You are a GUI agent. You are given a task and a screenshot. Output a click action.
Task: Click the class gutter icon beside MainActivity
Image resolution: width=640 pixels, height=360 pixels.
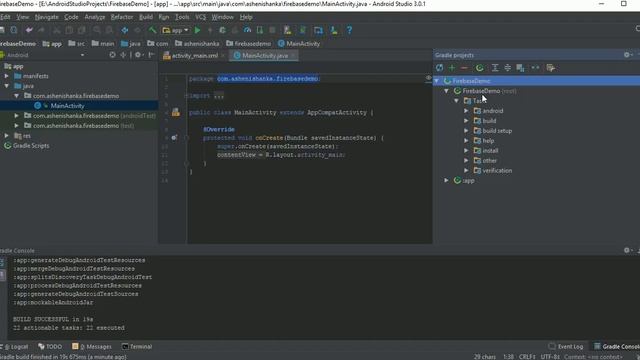176,112
